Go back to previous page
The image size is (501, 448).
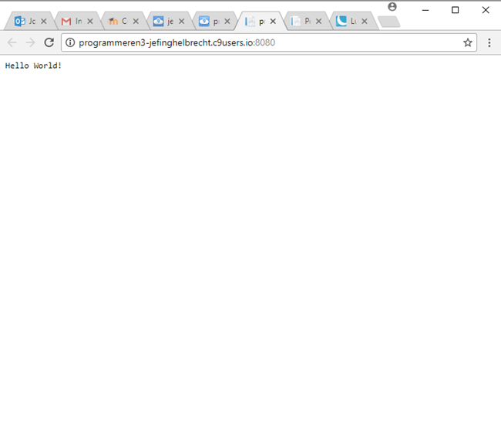click(x=12, y=42)
